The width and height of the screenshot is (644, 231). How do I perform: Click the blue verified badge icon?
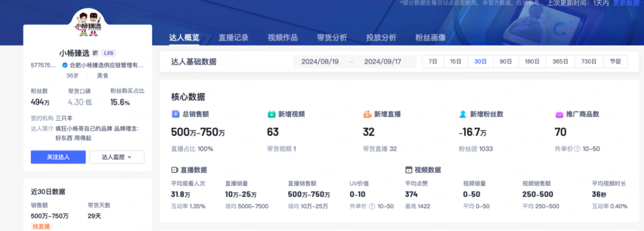tap(64, 65)
